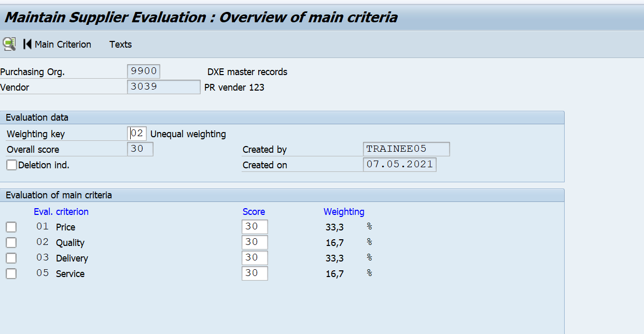Click the Weighting key input field
Image resolution: width=644 pixels, height=334 pixels.
(x=137, y=134)
